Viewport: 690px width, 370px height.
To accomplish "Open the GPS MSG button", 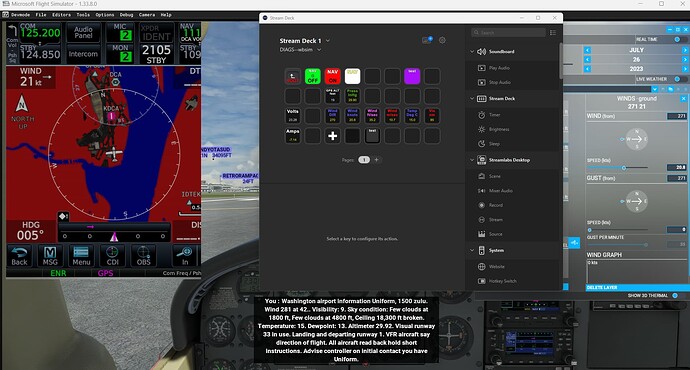I will click(50, 256).
